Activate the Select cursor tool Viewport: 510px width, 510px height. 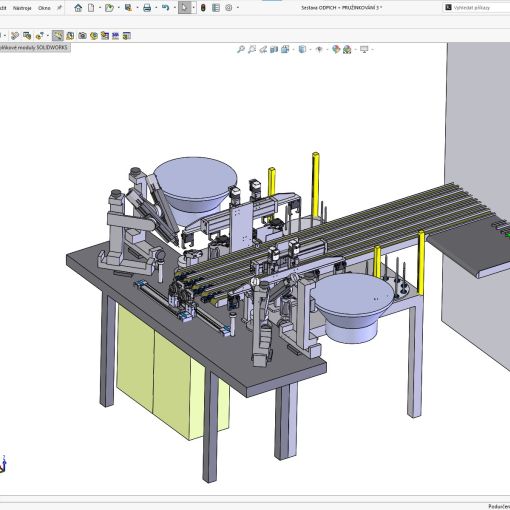(x=184, y=8)
